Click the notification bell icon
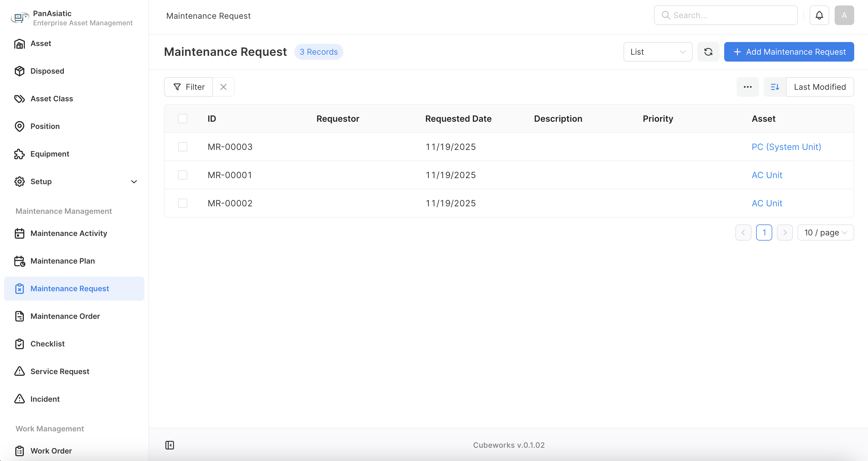Screen dimensions: 868x461 (819, 15)
